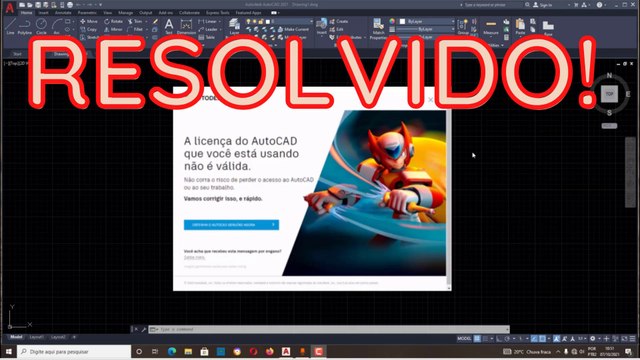Click Sign In in the title bar
The image size is (640, 360).
click(x=542, y=5)
